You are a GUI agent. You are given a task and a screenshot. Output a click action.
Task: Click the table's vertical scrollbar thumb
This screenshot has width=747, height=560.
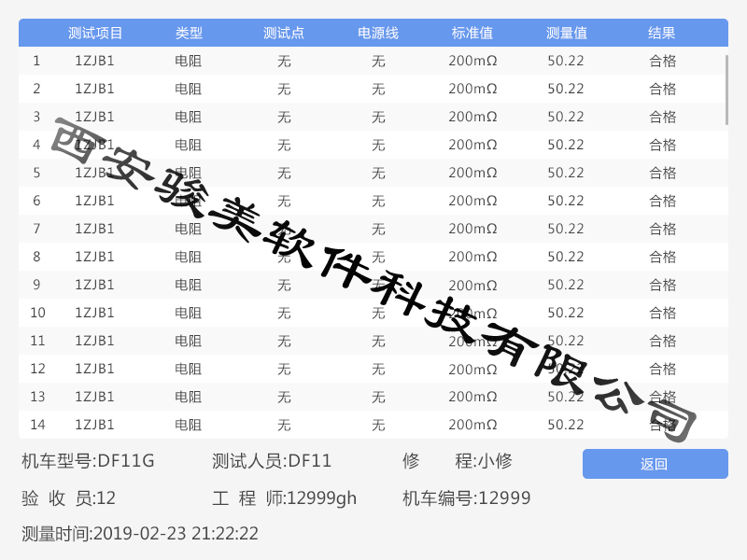(726, 90)
